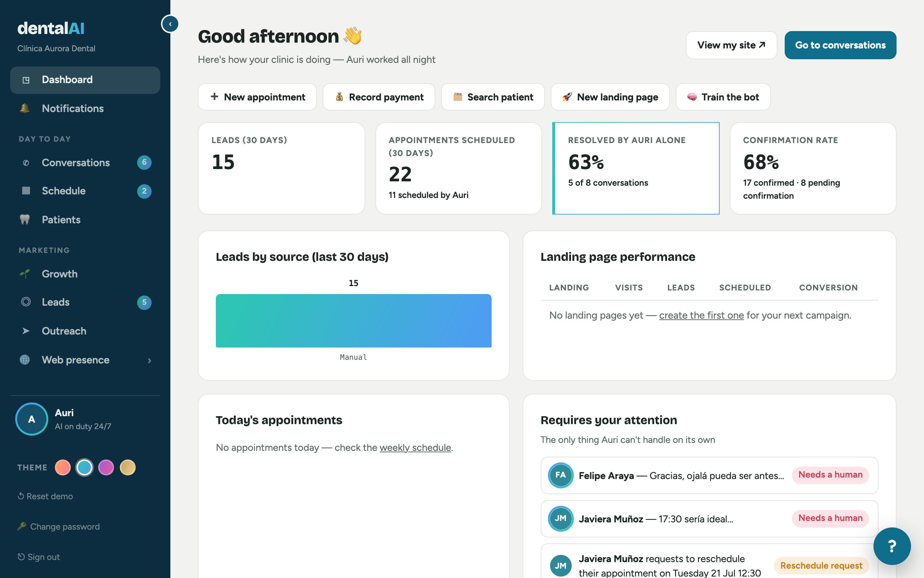Click Train the bot quick action
The width and height of the screenshot is (924, 578).
click(x=723, y=97)
